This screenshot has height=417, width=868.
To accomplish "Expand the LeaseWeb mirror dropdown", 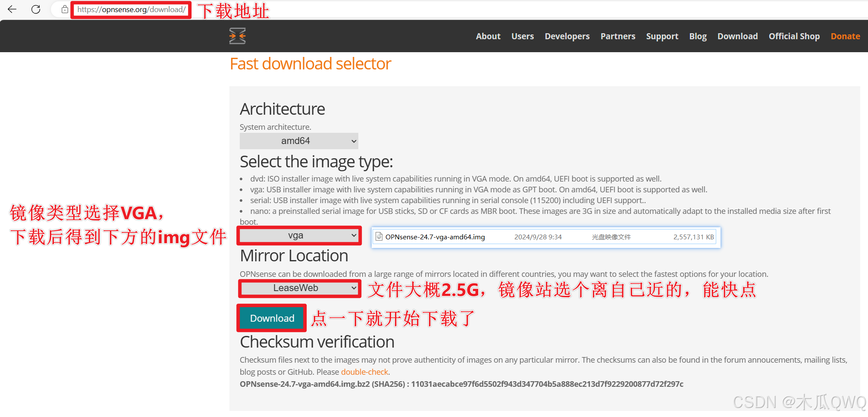I will (300, 288).
